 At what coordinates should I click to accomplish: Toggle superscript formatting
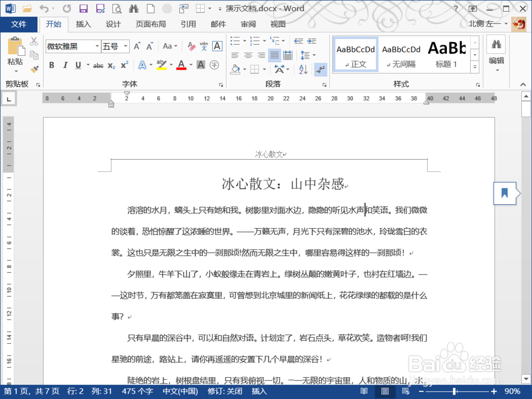coord(124,65)
